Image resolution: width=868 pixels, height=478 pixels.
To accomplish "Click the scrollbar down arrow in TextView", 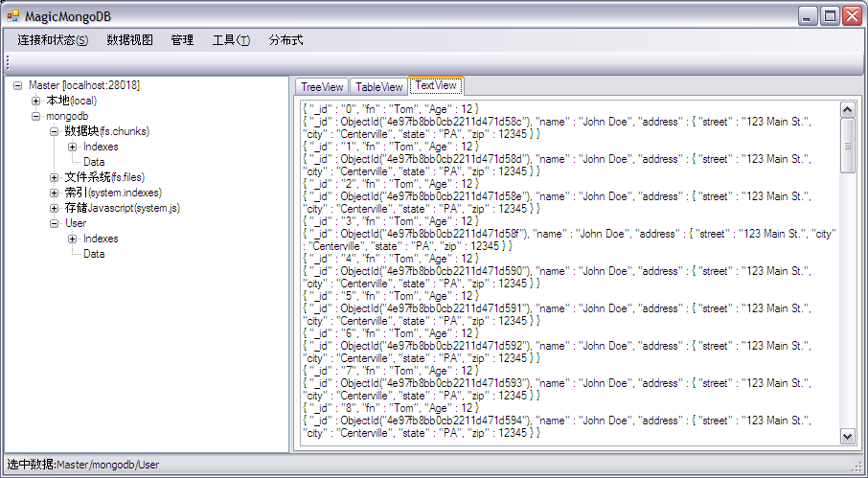I will [x=848, y=436].
